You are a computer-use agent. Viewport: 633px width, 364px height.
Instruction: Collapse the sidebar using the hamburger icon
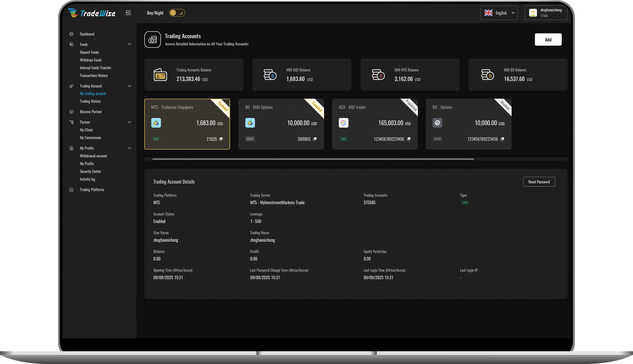coord(128,12)
